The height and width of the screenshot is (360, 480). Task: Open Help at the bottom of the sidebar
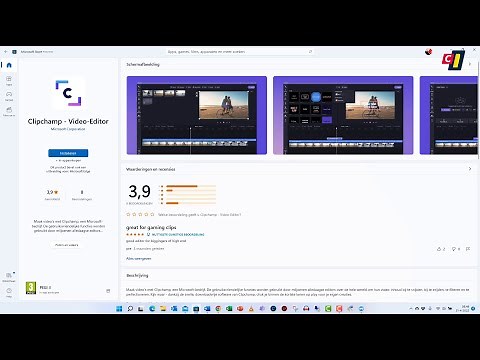(x=9, y=292)
